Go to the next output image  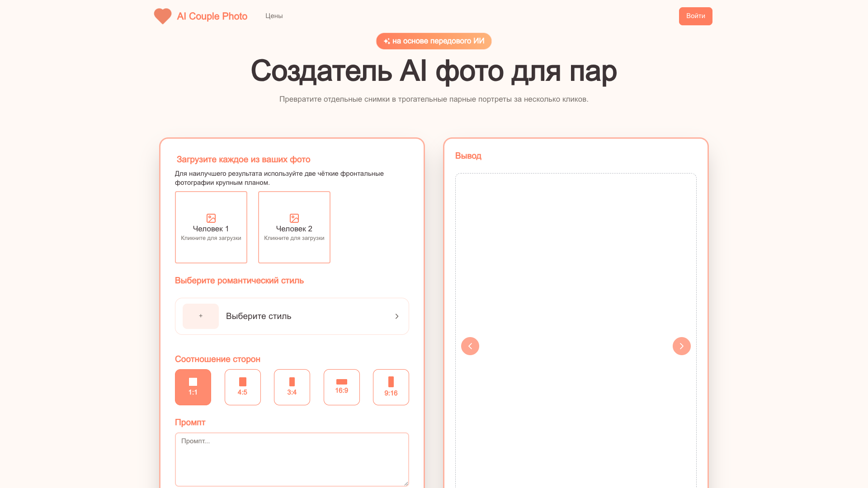(x=682, y=346)
